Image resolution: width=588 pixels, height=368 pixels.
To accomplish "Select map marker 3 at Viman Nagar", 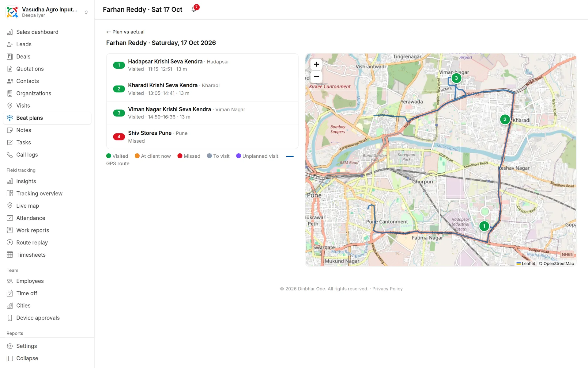I will point(456,78).
